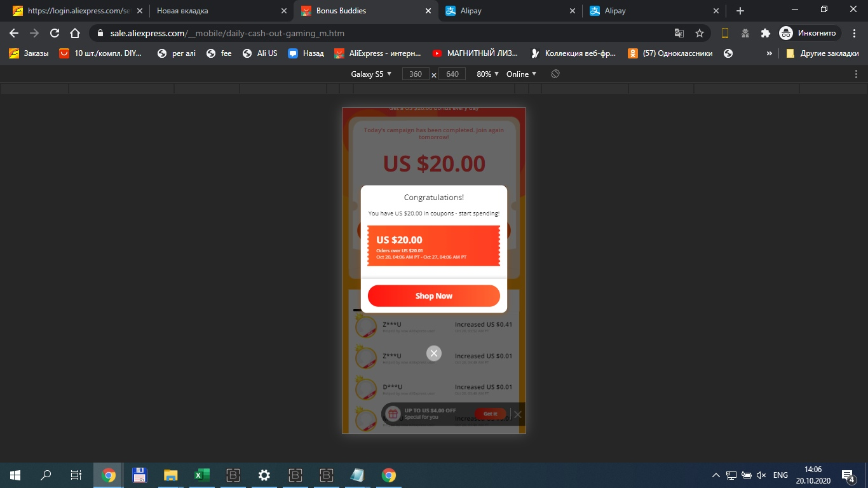Open the (57) Одноклассники bookmark
Viewport: 868px width, 488px height.
(671, 53)
